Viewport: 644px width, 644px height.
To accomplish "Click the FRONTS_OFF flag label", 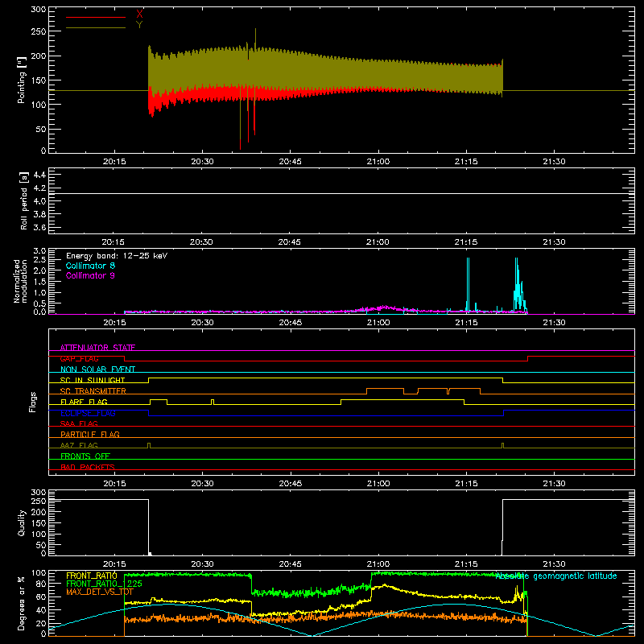I will [85, 456].
